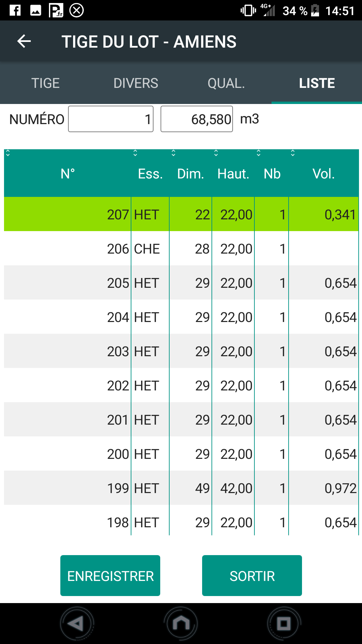Image resolution: width=362 pixels, height=644 pixels.
Task: Sort the list by N° column
Action: point(67,173)
